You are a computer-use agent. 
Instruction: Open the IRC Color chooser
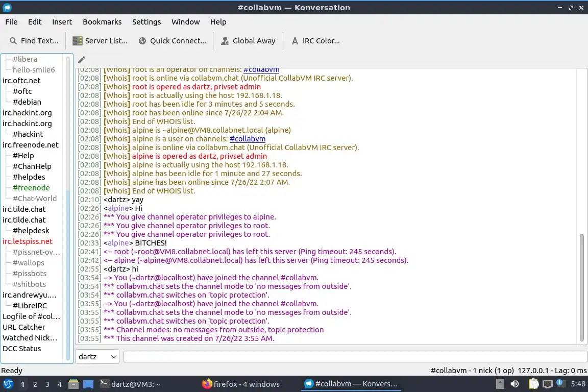[x=315, y=41]
